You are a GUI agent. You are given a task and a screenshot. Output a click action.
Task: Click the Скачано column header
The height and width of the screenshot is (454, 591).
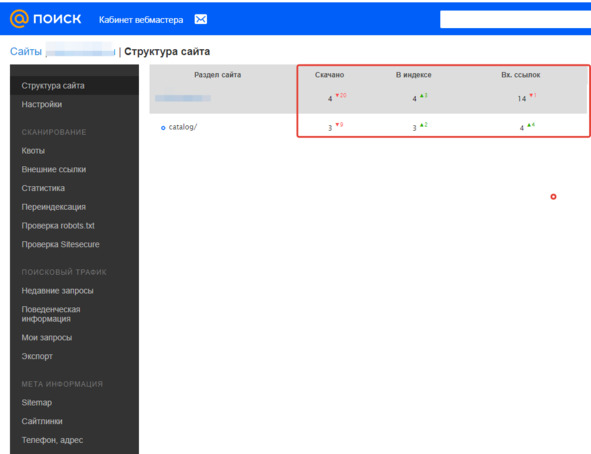pos(329,75)
